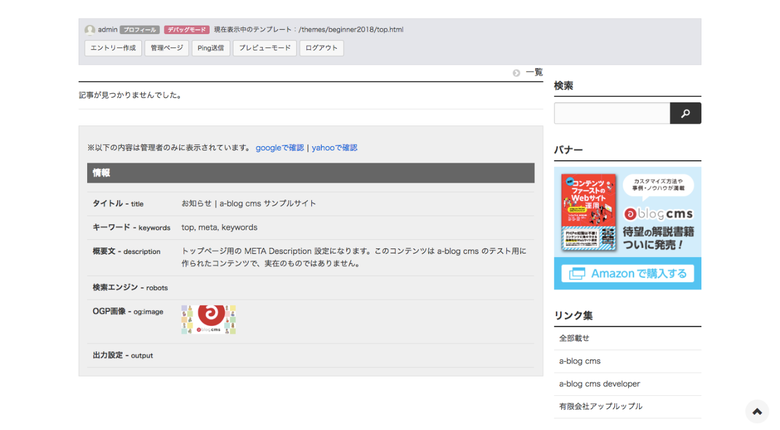
Task: Open the プロフィール badge
Action: pyautogui.click(x=140, y=30)
